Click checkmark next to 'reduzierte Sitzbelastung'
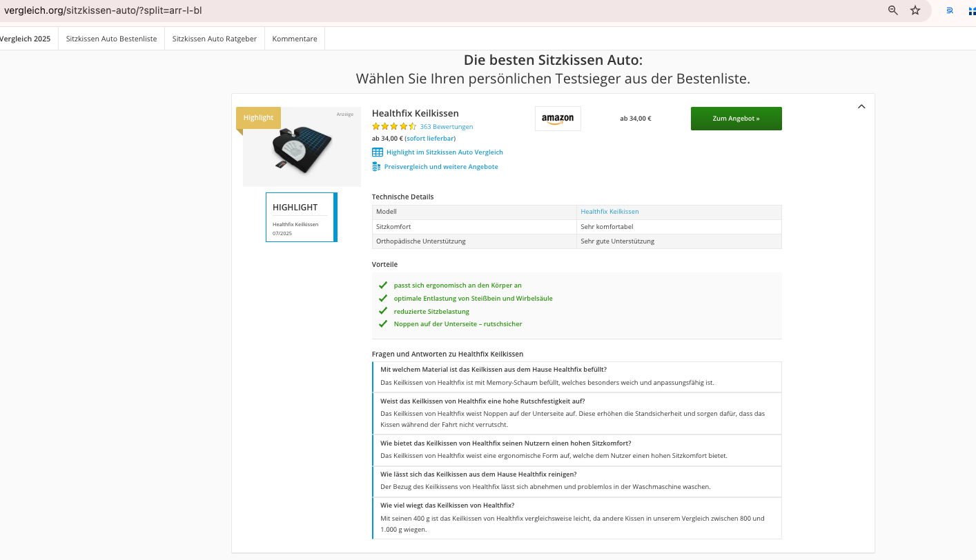Image resolution: width=976 pixels, height=560 pixels. 383,311
